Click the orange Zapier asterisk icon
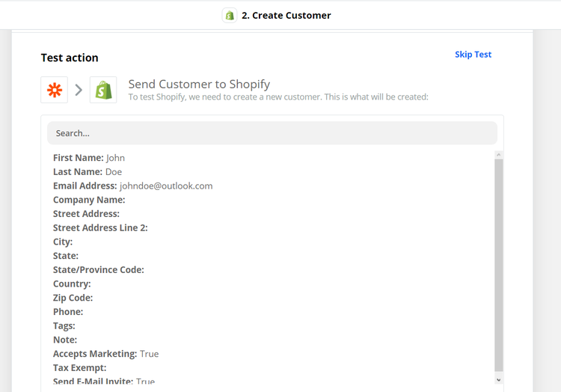 pos(55,90)
